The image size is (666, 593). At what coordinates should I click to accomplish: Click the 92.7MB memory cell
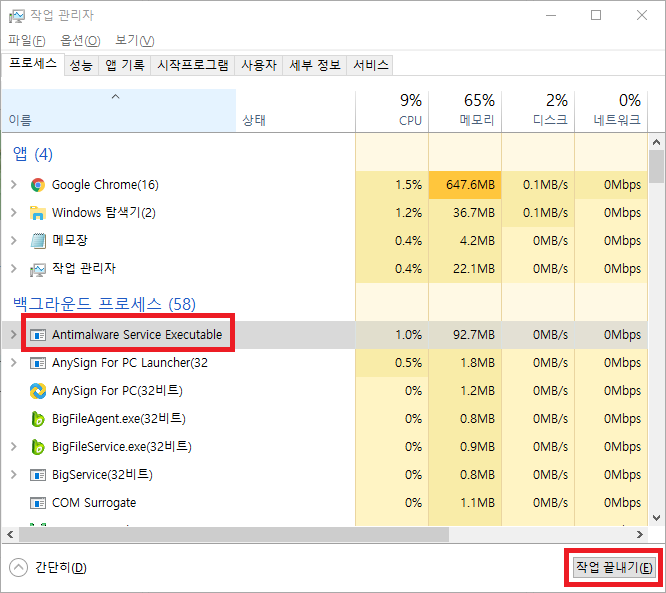pyautogui.click(x=465, y=335)
